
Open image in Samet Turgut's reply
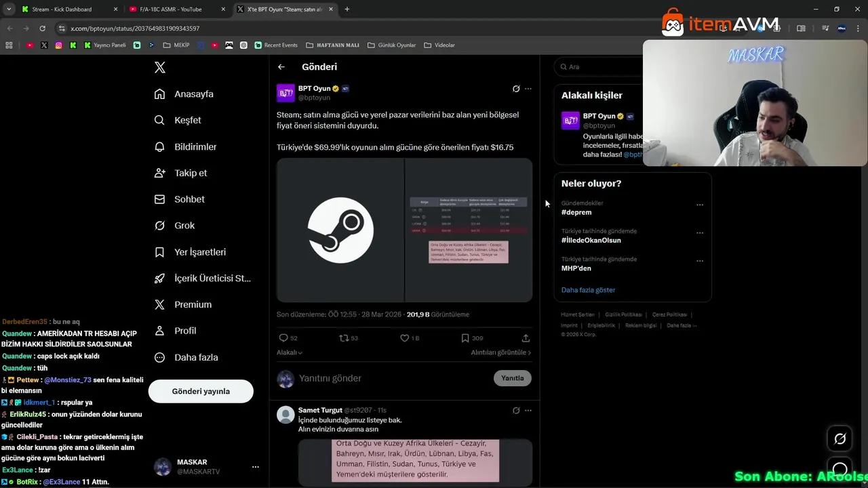point(415,462)
